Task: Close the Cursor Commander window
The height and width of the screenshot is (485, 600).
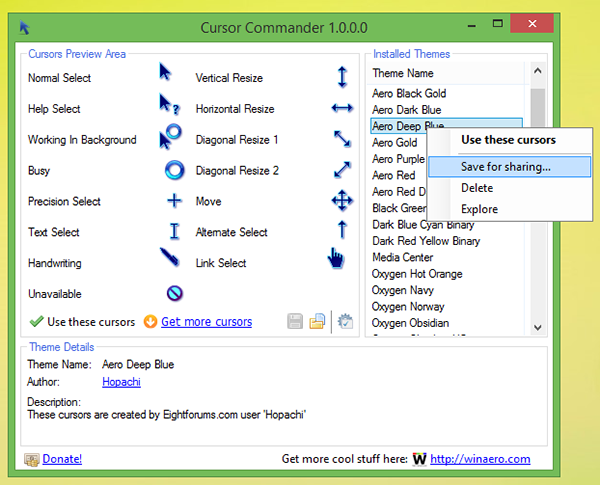Action: [532, 24]
